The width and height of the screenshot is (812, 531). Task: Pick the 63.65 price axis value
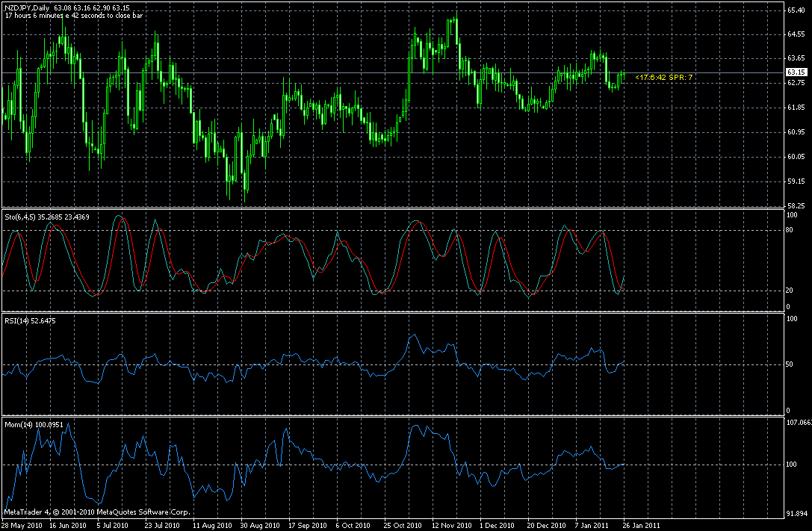(x=796, y=58)
